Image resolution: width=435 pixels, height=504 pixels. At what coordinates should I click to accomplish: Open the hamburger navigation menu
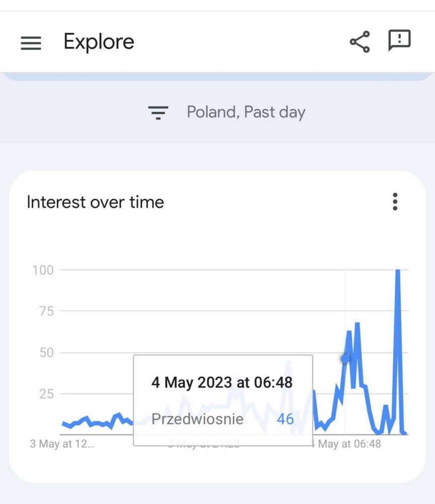(31, 43)
